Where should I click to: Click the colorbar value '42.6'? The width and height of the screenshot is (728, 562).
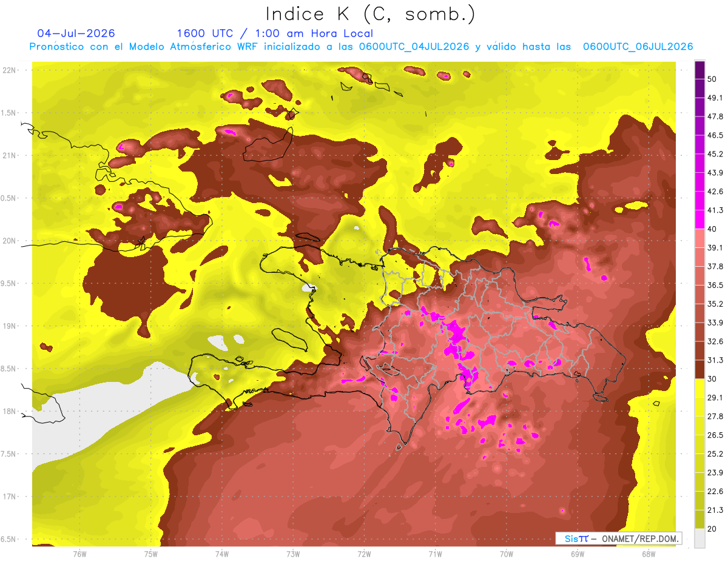pos(715,192)
